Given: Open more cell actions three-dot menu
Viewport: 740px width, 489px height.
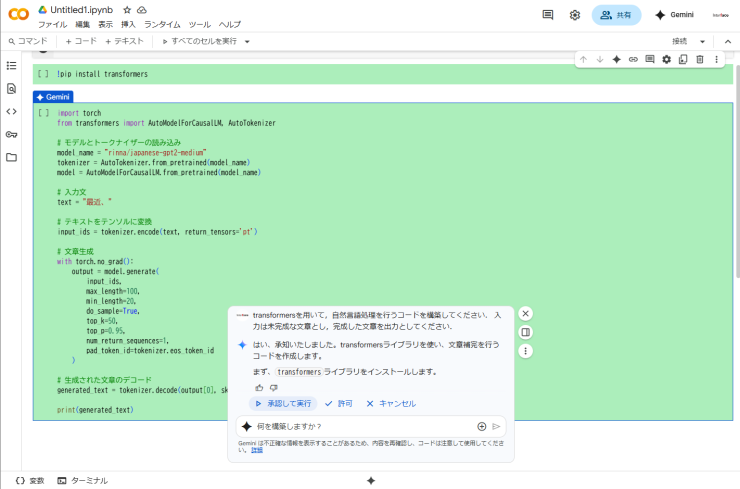Looking at the screenshot, I should coord(716,59).
